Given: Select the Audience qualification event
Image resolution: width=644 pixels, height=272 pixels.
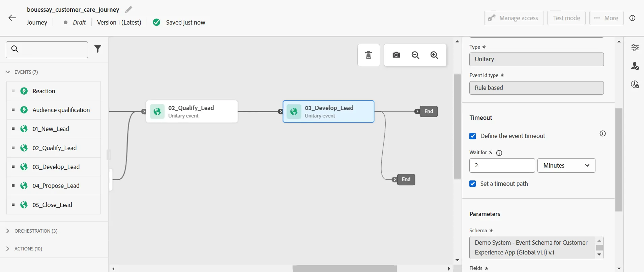Looking at the screenshot, I should coord(54,110).
